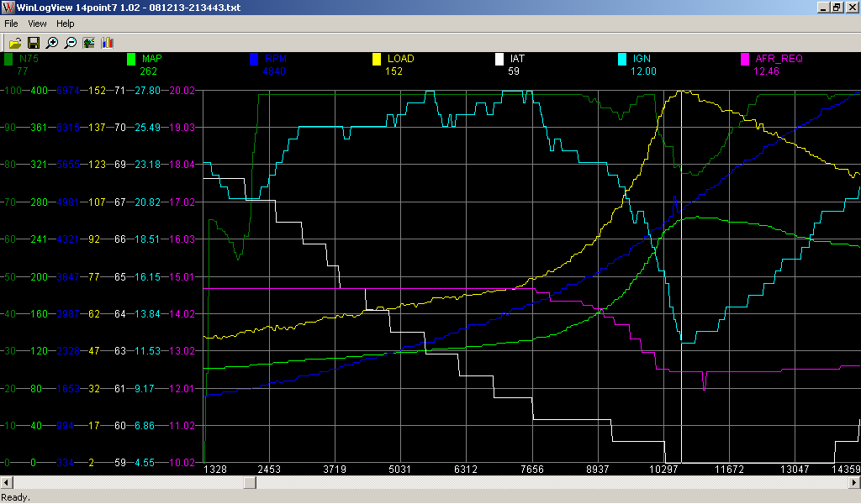Open the View menu

37,24
